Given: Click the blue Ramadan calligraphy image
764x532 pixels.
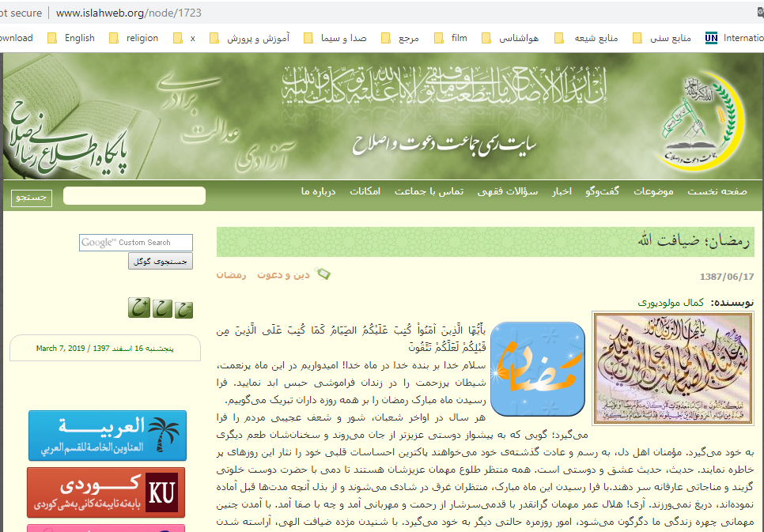Looking at the screenshot, I should tap(538, 369).
